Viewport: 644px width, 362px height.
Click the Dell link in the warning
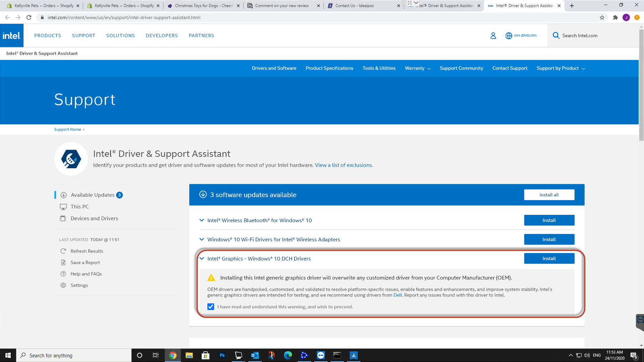pos(398,295)
